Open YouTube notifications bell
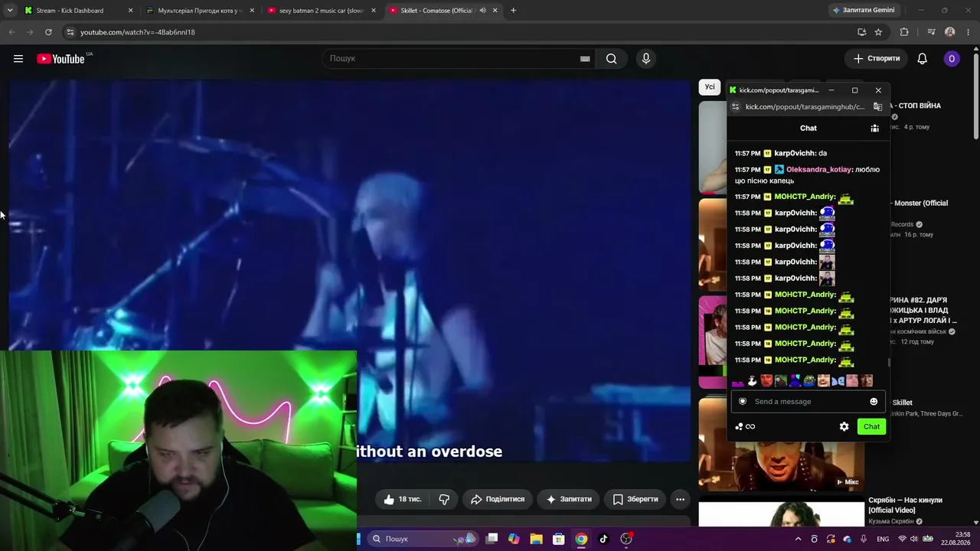The width and height of the screenshot is (980, 551). [x=923, y=59]
